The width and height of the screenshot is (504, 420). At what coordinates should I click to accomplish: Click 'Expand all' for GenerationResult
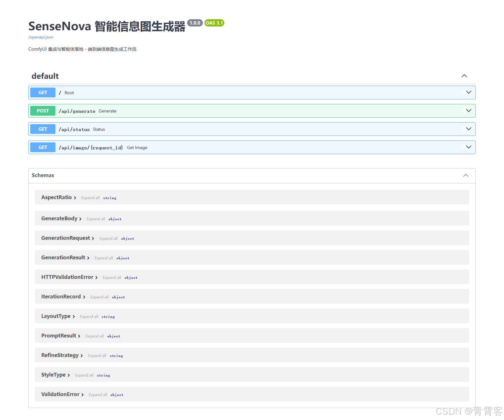click(x=104, y=258)
